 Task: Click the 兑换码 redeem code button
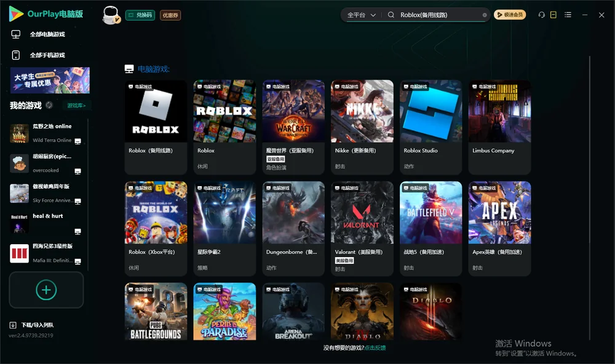click(140, 15)
